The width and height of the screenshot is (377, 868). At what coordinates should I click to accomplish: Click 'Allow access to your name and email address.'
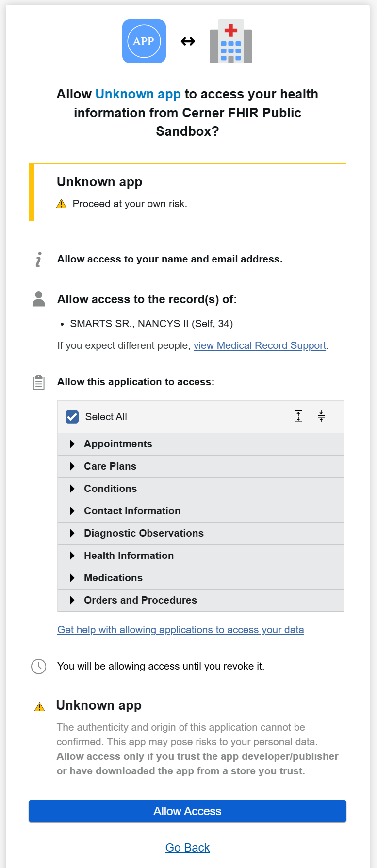click(x=170, y=259)
